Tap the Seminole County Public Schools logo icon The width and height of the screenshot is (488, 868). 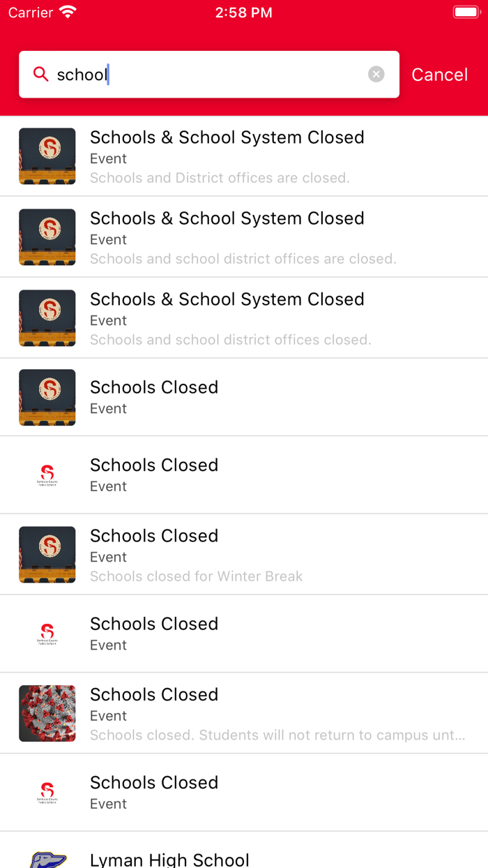click(47, 474)
